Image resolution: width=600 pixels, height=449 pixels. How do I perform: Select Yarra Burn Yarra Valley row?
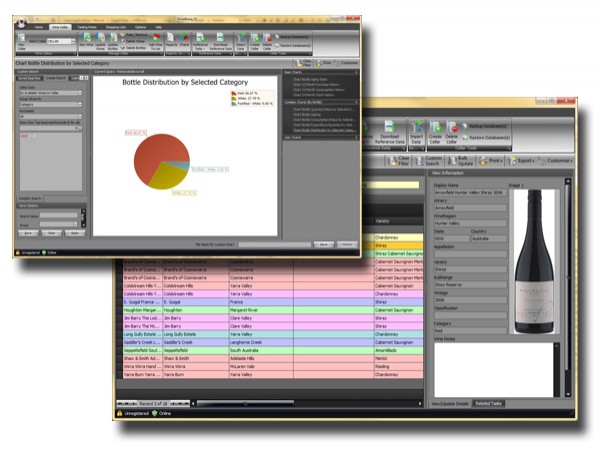(273, 374)
